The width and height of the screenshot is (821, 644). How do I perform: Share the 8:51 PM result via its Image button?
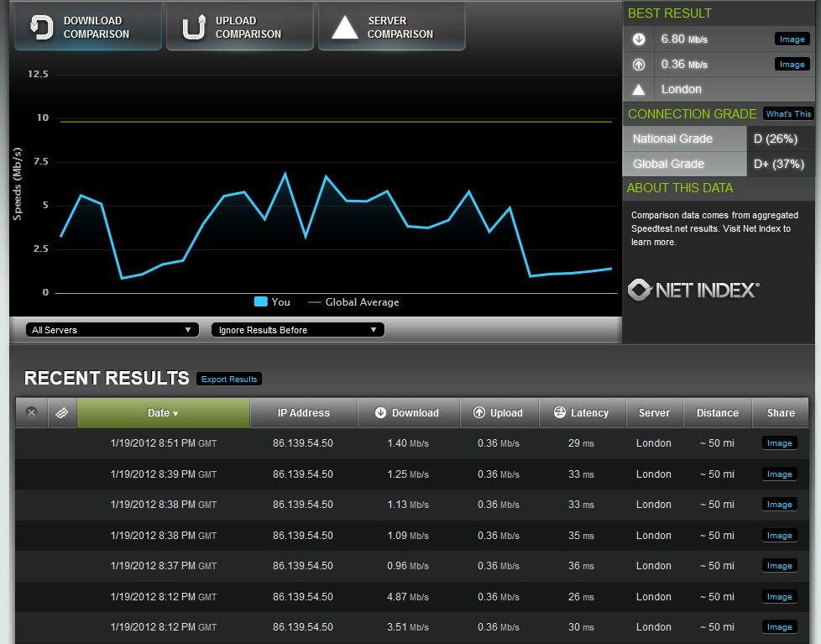779,442
